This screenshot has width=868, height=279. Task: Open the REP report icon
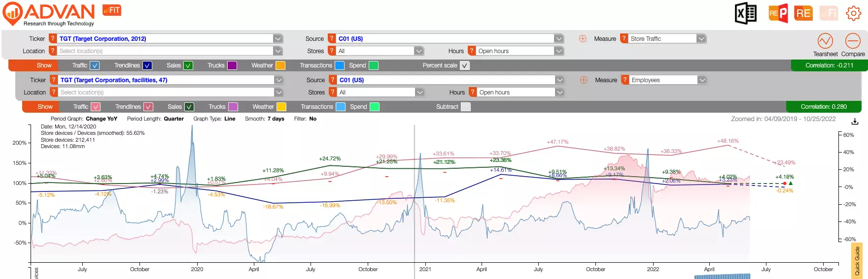click(778, 13)
